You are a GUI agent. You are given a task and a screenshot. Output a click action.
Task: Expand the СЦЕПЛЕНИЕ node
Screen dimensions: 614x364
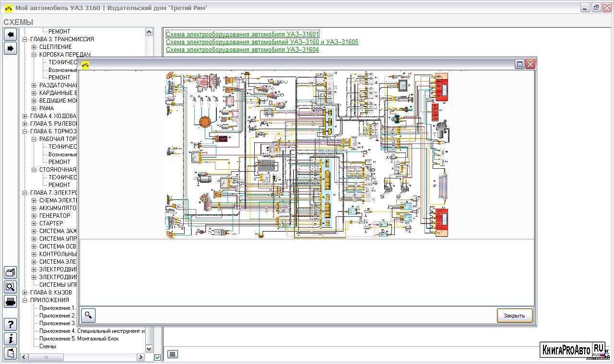[34, 47]
